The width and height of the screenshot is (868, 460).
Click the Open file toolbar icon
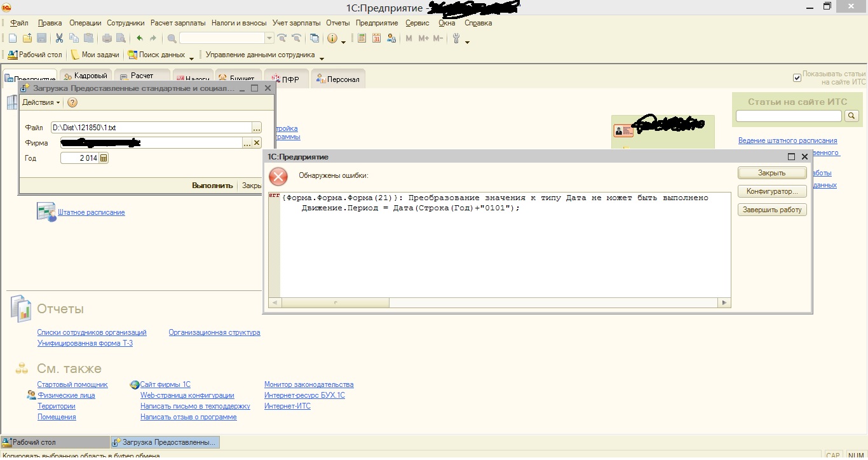tap(27, 39)
